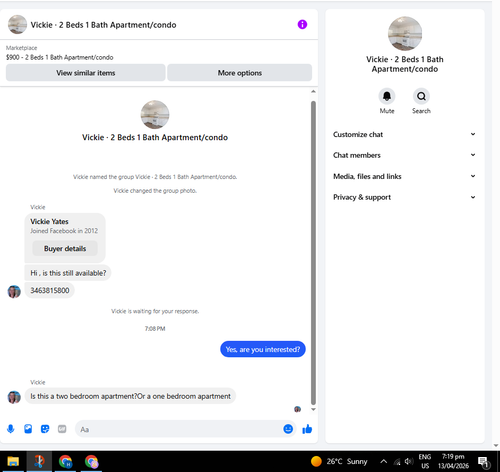
Task: Search in conversation magnifier icon
Action: pyautogui.click(x=421, y=96)
